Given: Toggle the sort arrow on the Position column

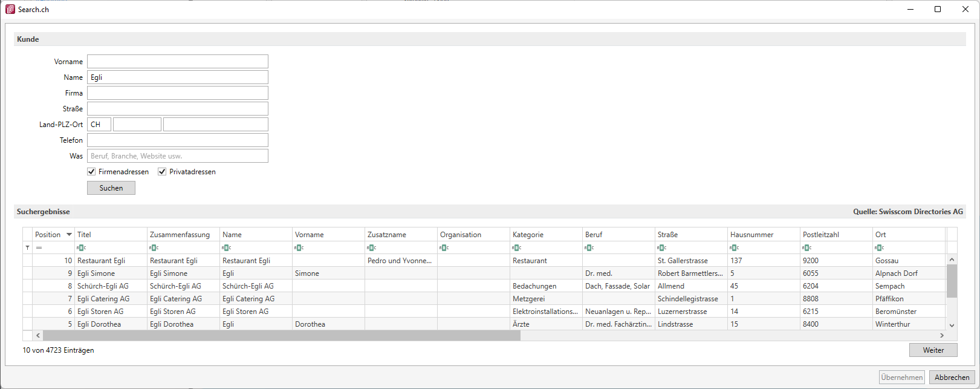Looking at the screenshot, I should 69,235.
